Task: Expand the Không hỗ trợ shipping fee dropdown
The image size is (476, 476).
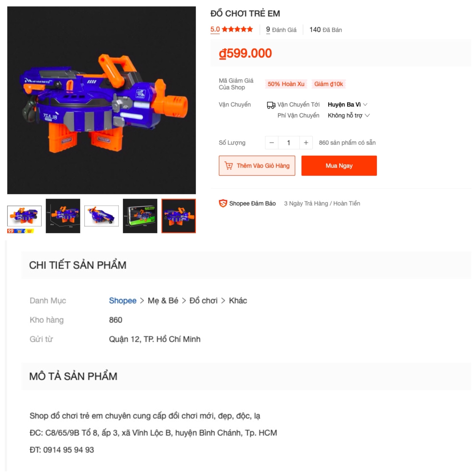Action: coord(349,115)
